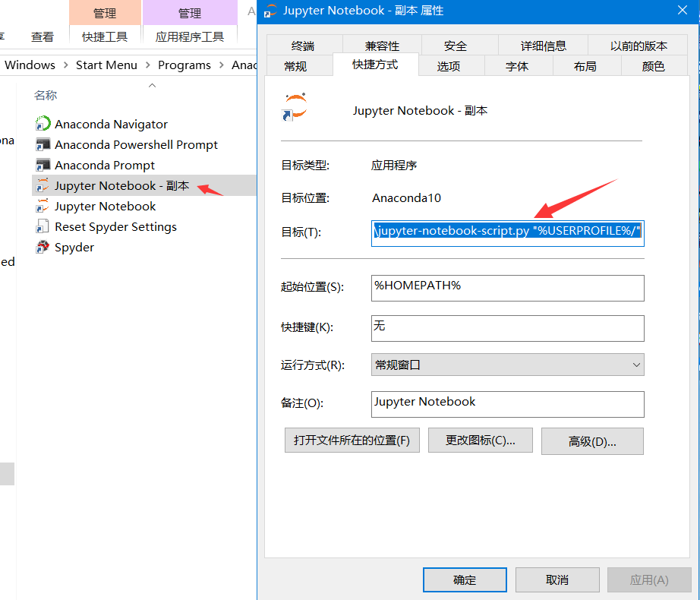
Task: Click the 应用(A) button
Action: pyautogui.click(x=649, y=579)
